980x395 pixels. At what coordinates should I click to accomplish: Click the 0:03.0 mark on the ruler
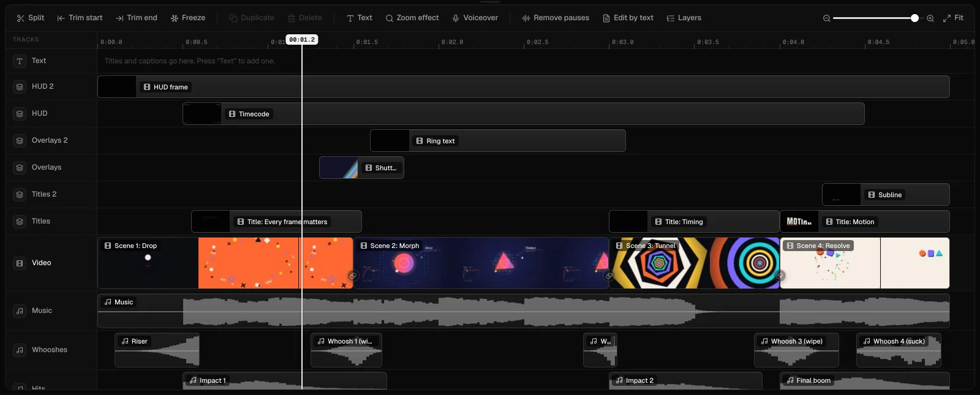(x=622, y=42)
